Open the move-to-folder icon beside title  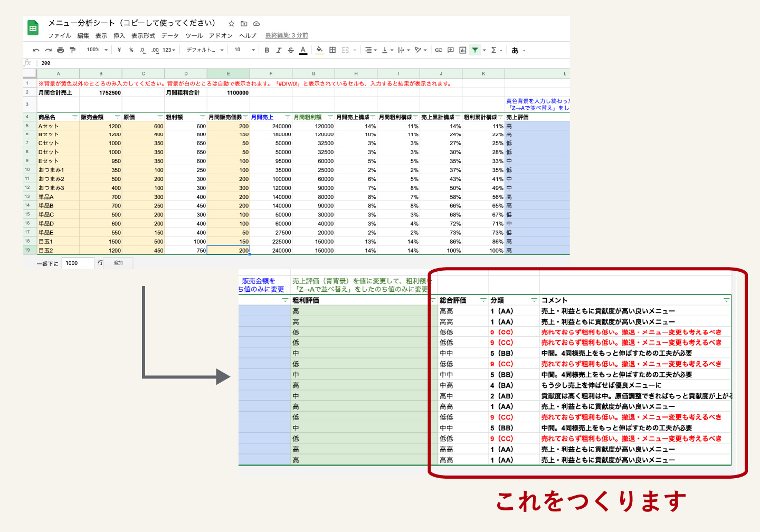[244, 24]
